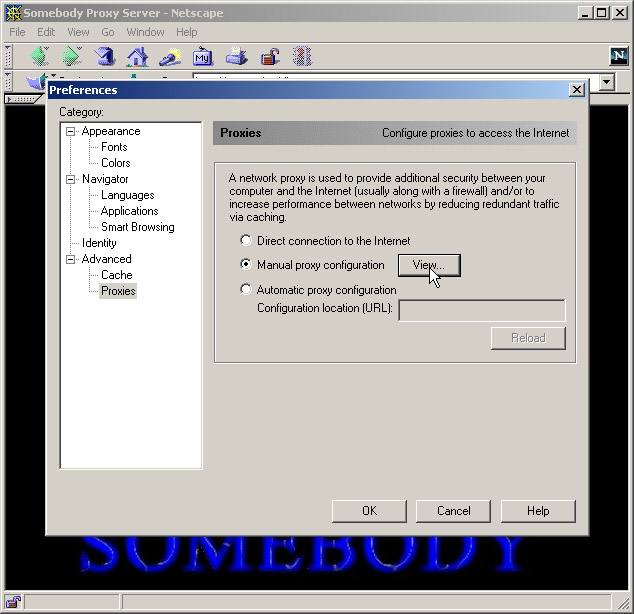Open the Security padlock toolbar icon

coord(268,56)
